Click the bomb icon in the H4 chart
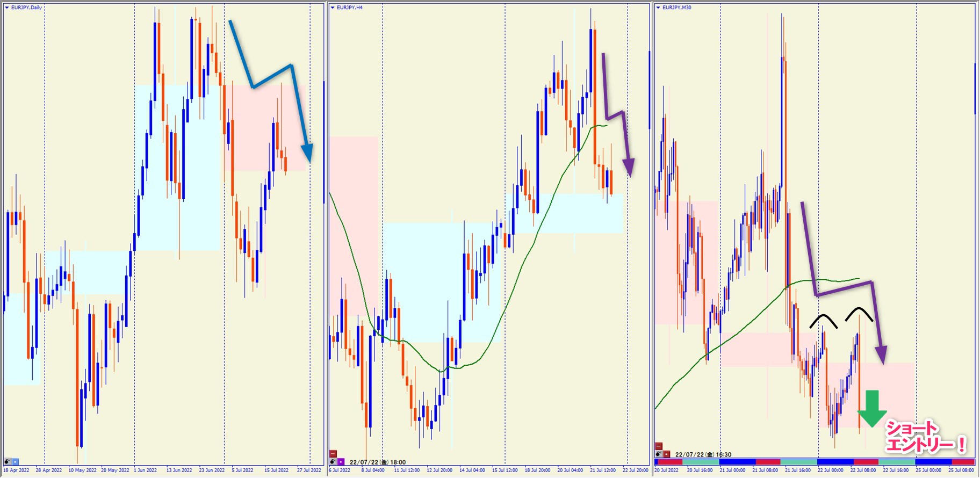Viewport: 980px width, 478px height. tap(333, 462)
